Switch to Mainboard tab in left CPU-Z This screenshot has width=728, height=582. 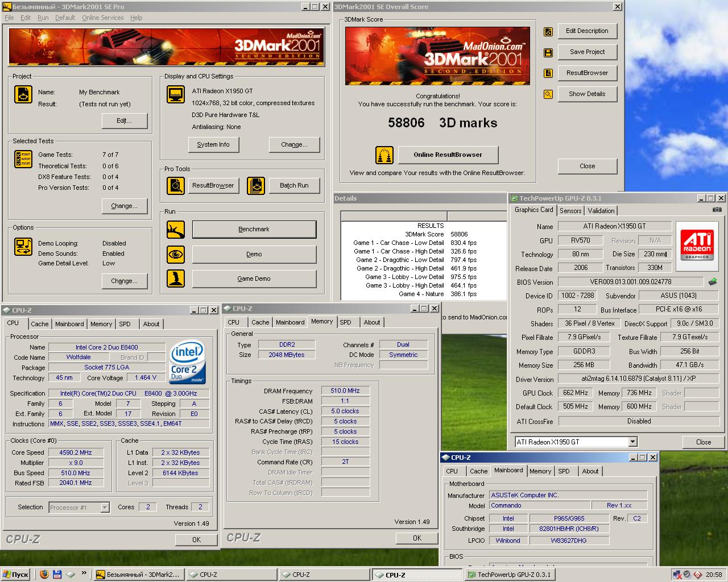(x=69, y=324)
